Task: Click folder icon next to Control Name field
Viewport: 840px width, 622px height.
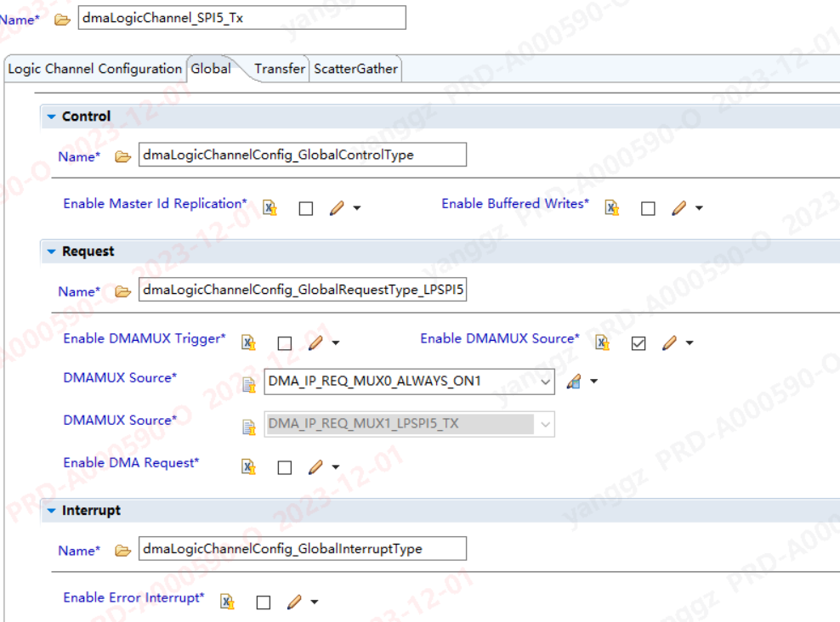Action: 122,157
